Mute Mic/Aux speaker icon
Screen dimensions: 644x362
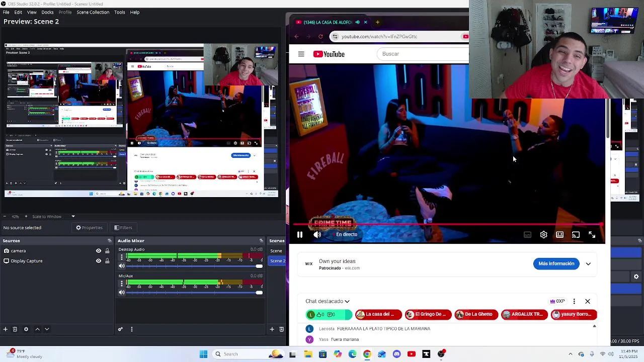coord(122,293)
